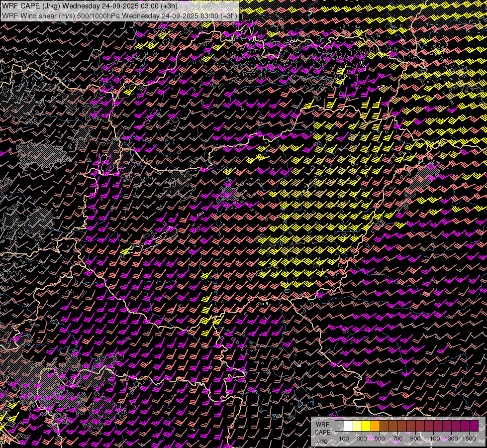Click the 100 value on legend scale
The width and height of the screenshot is (487, 448).
tap(344, 439)
